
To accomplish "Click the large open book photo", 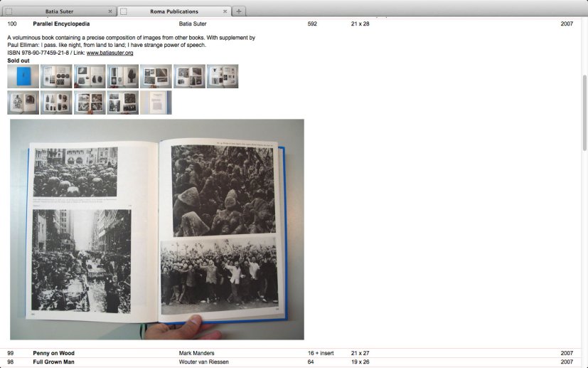I will tap(157, 229).
